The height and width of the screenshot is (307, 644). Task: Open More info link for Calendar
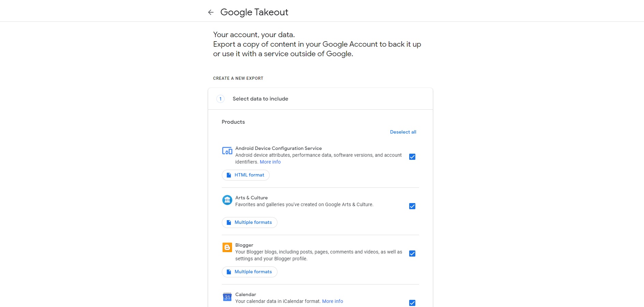tap(332, 302)
